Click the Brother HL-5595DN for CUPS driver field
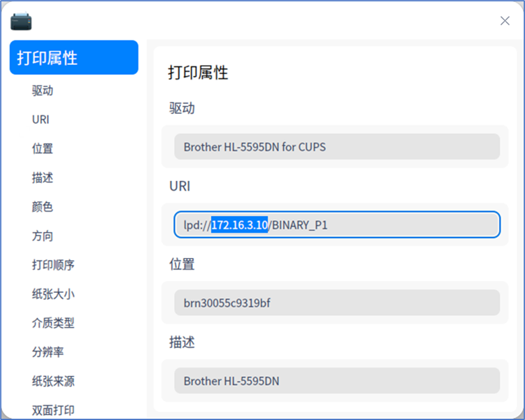The width and height of the screenshot is (525, 420). [337, 147]
